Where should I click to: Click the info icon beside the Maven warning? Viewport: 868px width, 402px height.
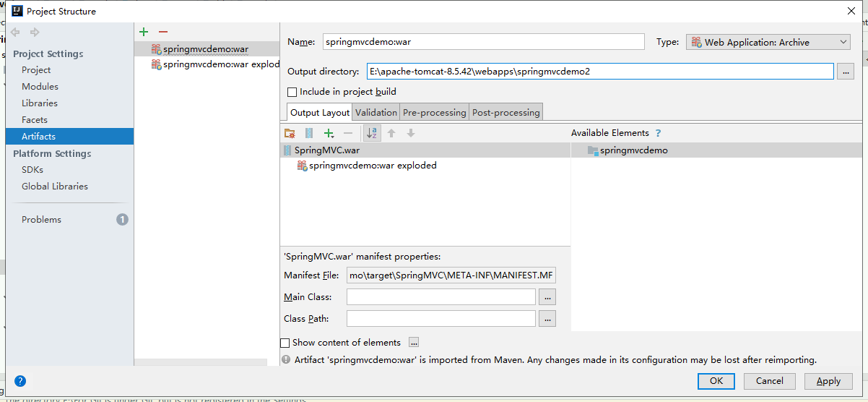[286, 359]
